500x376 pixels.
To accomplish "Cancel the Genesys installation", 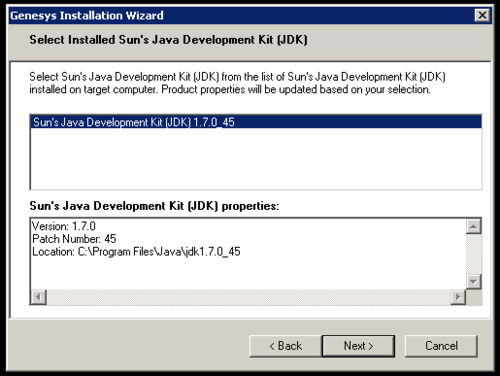I will coord(441,346).
